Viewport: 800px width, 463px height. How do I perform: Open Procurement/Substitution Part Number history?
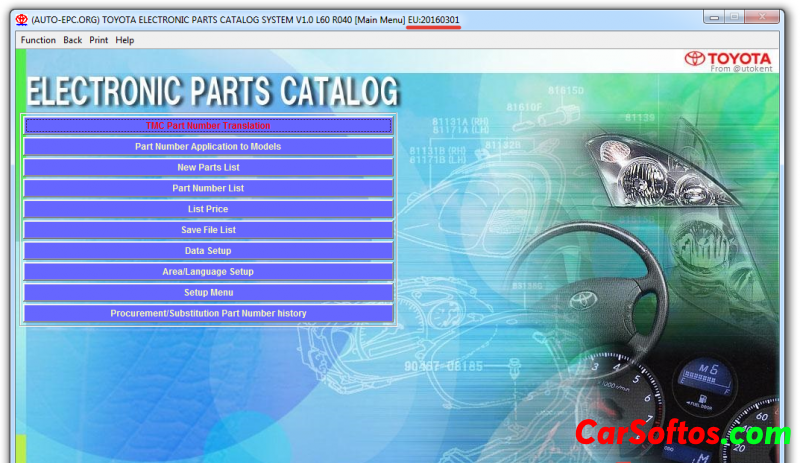208,313
